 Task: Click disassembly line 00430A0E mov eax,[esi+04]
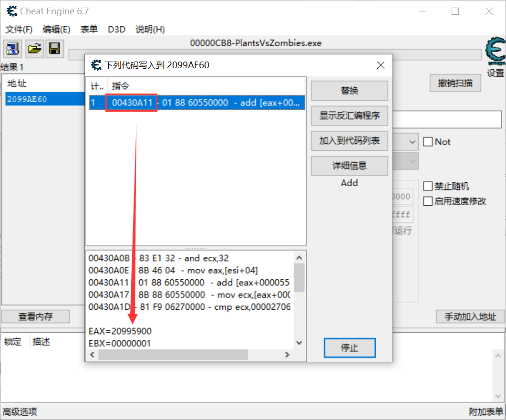pos(173,270)
